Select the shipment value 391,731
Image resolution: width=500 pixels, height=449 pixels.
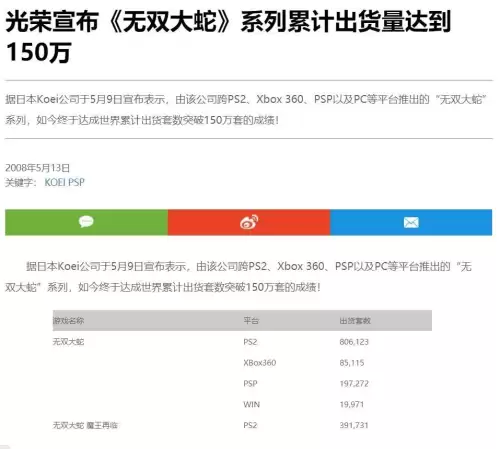[x=354, y=425]
